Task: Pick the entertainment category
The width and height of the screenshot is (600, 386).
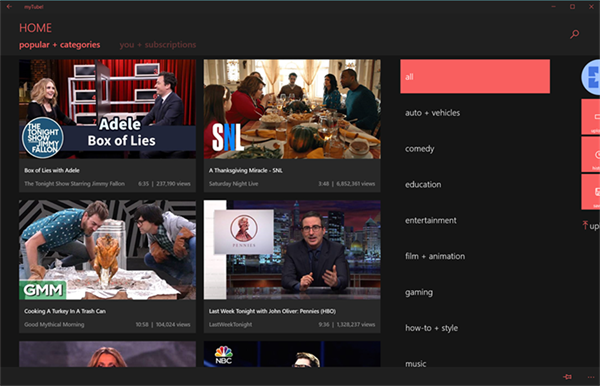Action: point(430,220)
